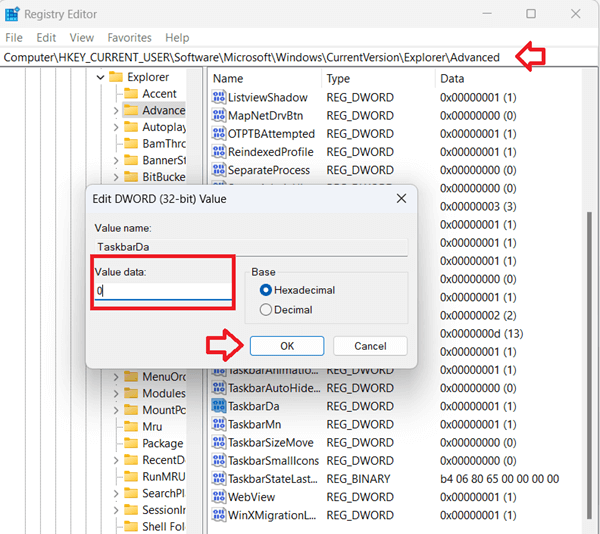Click the BamThrc folder icon
Image resolution: width=600 pixels, height=534 pixels.
click(131, 143)
